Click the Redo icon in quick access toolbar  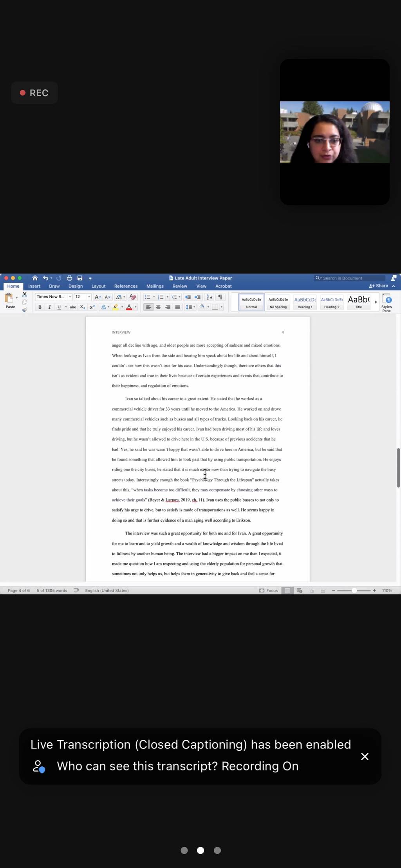[59, 278]
